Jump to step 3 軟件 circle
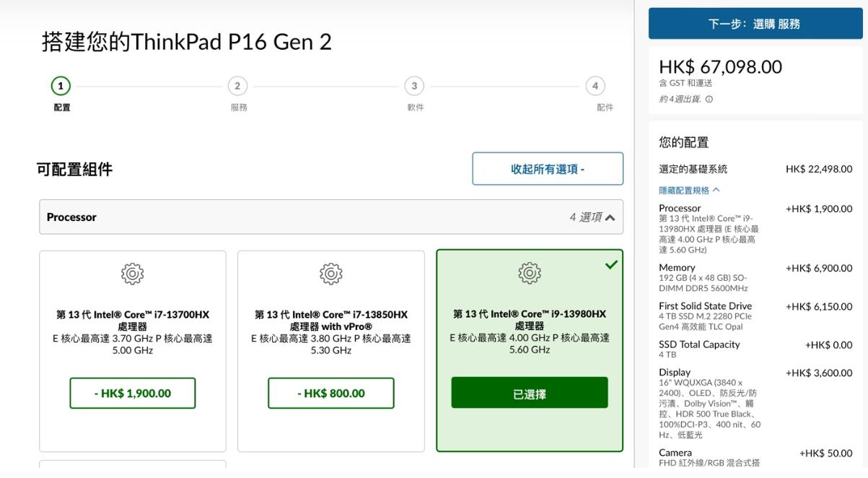 413,86
